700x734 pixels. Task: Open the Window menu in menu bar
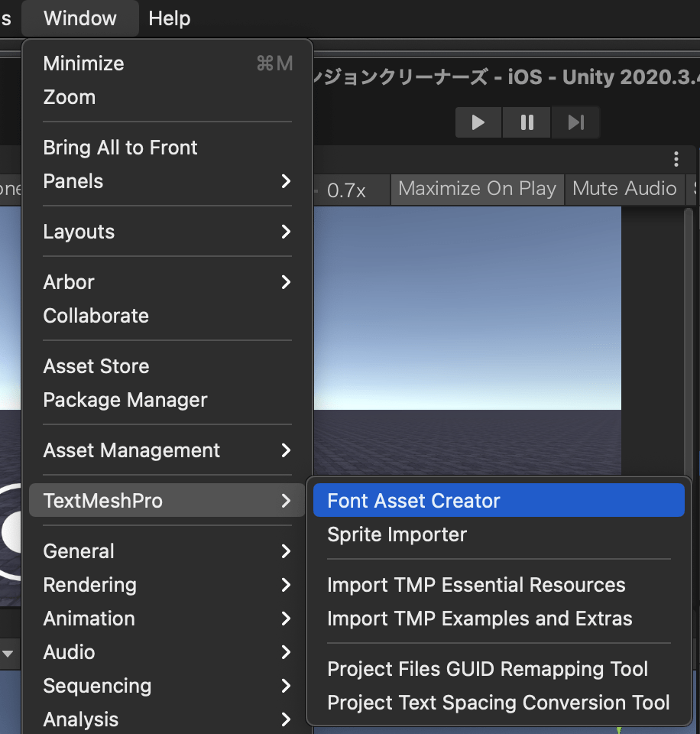(x=80, y=18)
